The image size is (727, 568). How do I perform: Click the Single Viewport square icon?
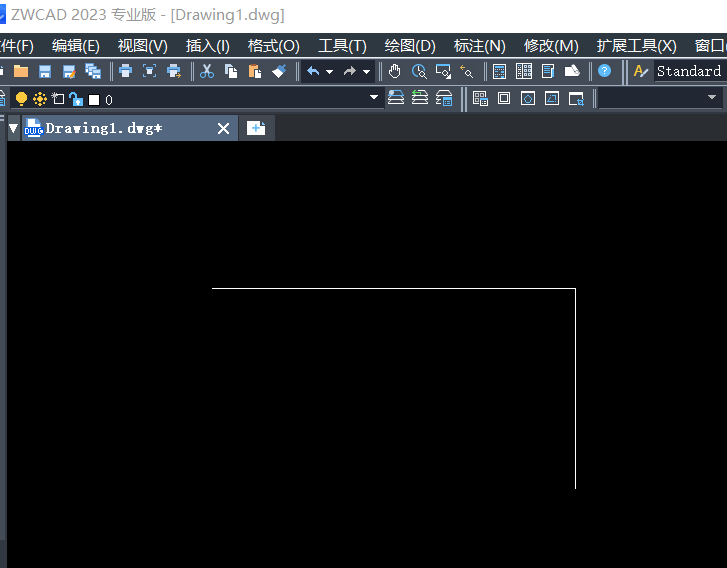504,98
